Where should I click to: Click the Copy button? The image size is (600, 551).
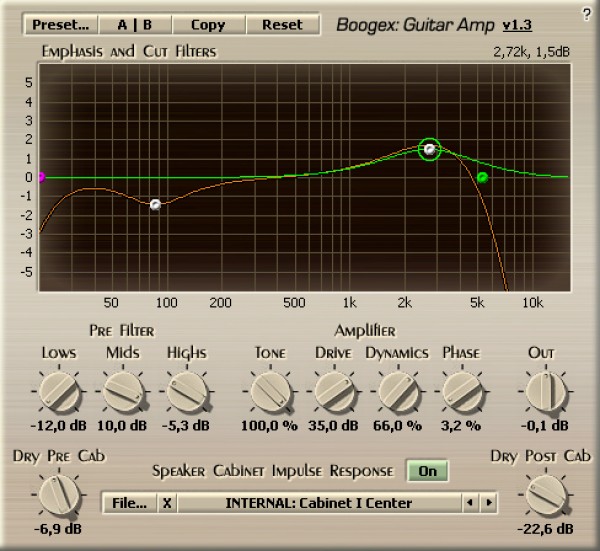(x=208, y=24)
